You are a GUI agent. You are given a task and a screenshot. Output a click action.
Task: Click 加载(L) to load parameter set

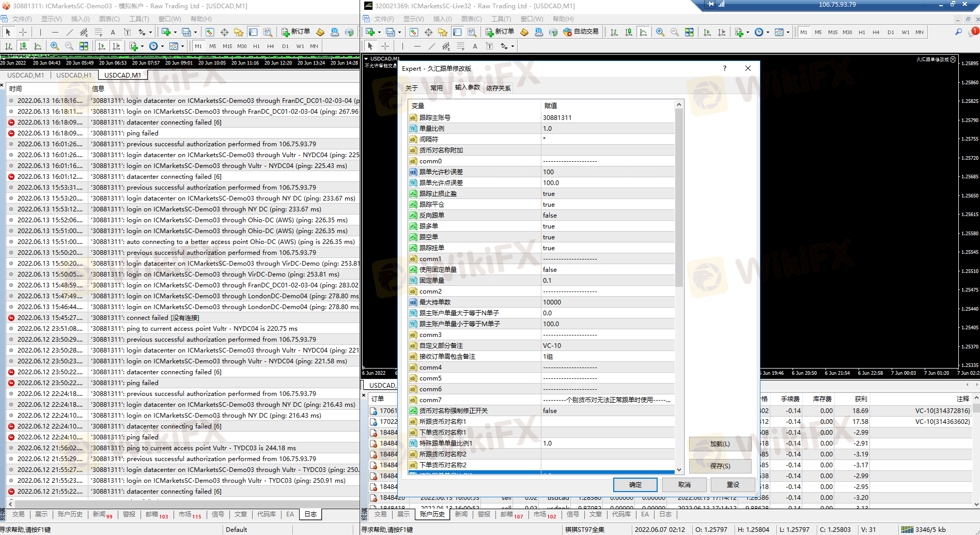(x=720, y=444)
